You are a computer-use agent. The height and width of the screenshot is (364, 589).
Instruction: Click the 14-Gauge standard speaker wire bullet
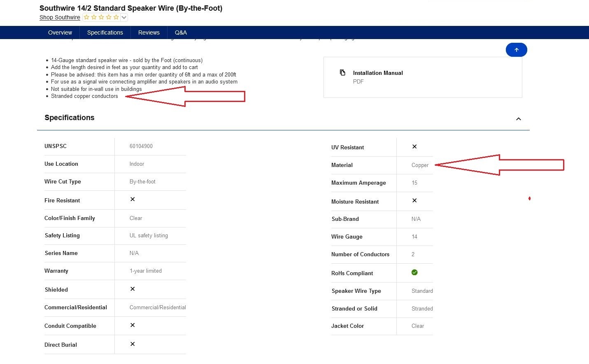[127, 60]
